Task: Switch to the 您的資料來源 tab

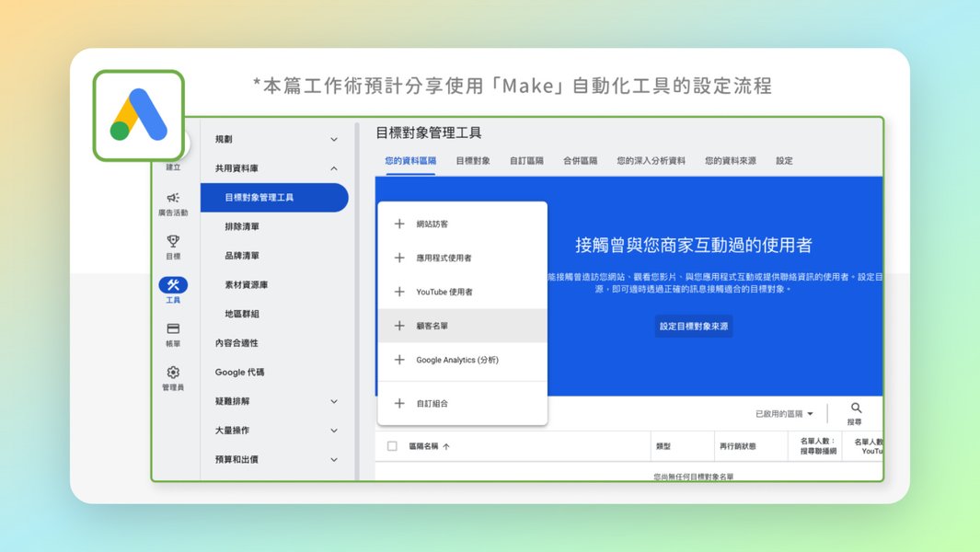Action: (x=731, y=161)
